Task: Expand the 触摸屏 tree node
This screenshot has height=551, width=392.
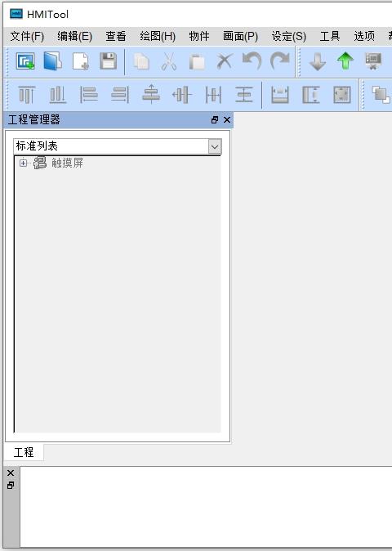Action: coord(23,163)
